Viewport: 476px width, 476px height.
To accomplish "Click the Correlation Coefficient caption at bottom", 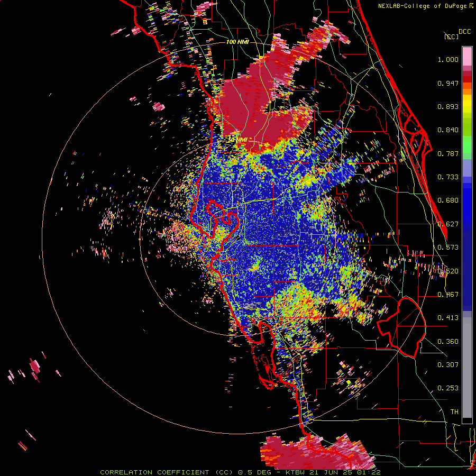I will pos(240,472).
